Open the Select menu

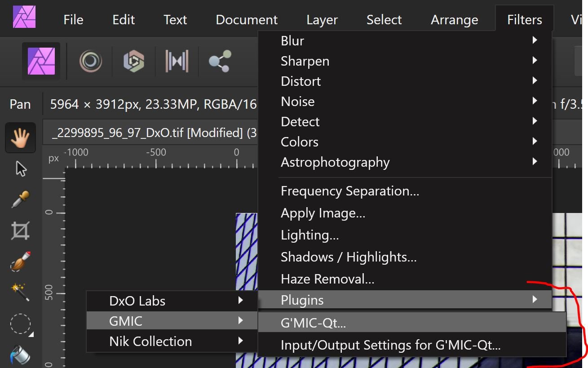(384, 19)
